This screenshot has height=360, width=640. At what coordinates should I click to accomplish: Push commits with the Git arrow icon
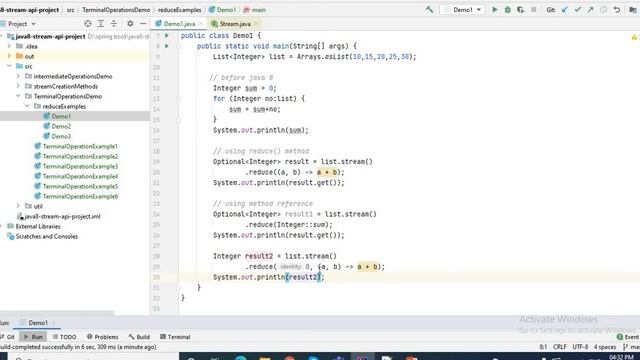591,9
